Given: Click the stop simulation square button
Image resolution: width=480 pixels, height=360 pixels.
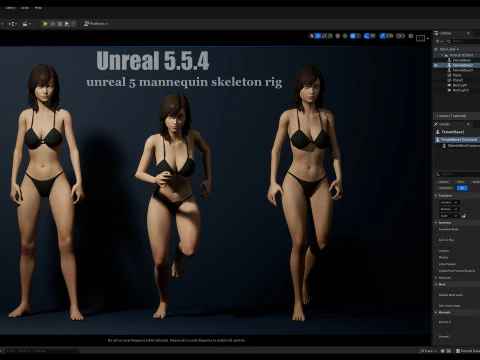Looking at the screenshot, I should click(x=60, y=24).
